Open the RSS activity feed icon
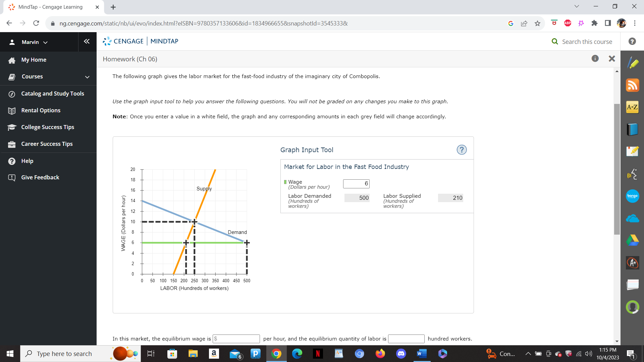Image resolution: width=644 pixels, height=362 pixels. pos(633,85)
